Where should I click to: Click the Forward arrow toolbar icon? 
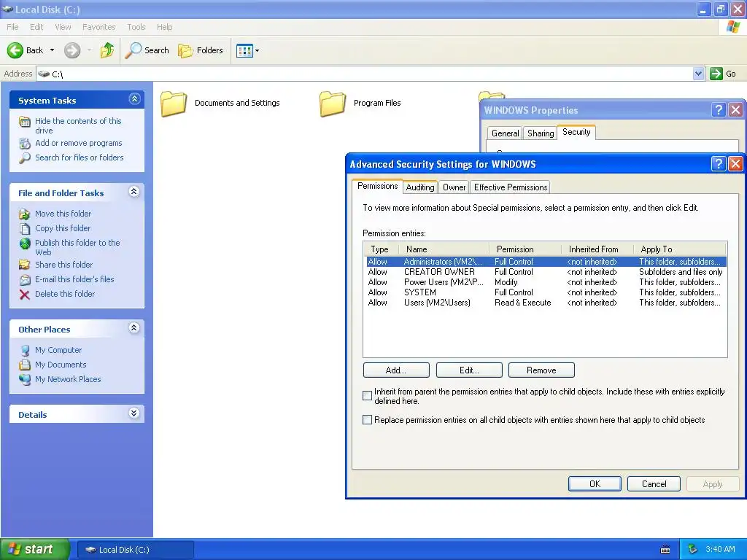point(72,50)
